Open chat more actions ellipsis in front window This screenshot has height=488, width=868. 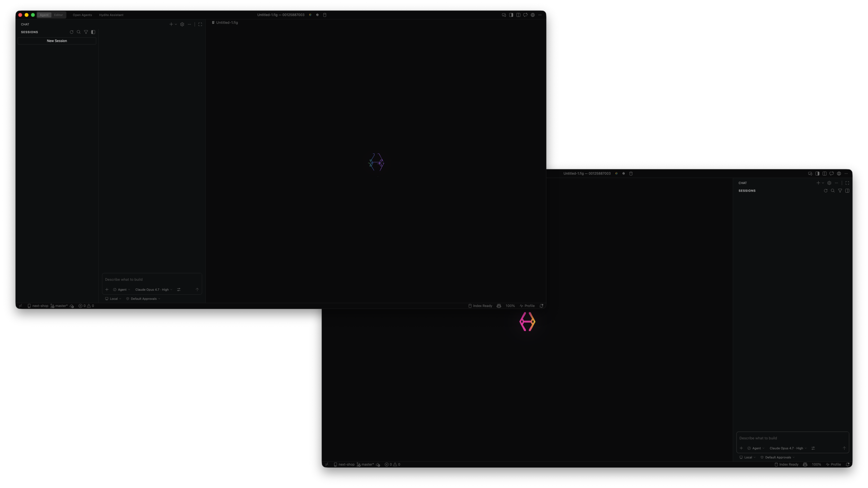(189, 24)
